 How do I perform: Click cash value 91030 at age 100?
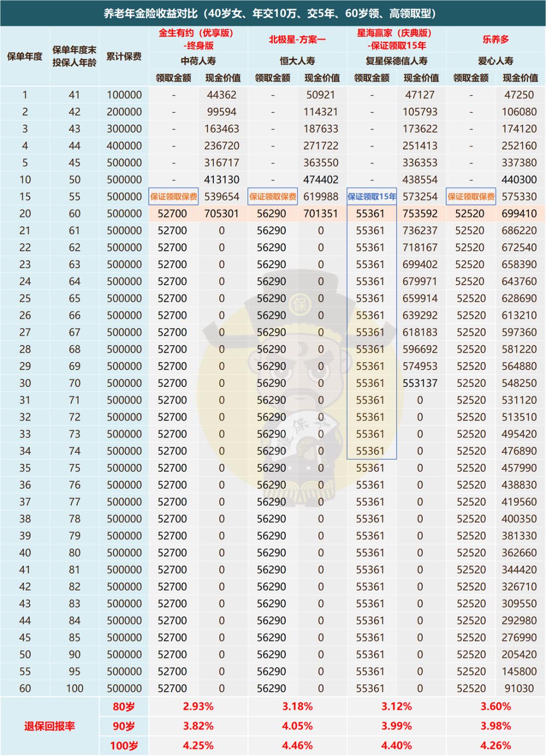pos(519,688)
